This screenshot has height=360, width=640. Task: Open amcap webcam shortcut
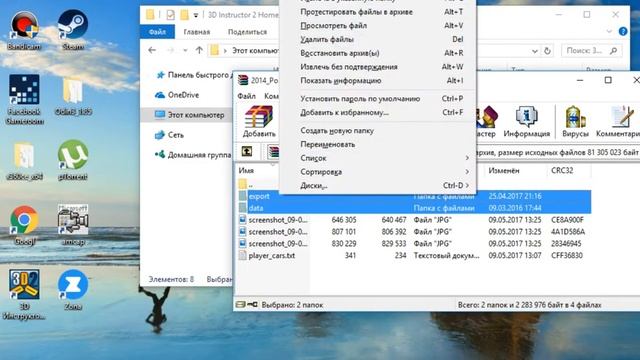pyautogui.click(x=73, y=225)
